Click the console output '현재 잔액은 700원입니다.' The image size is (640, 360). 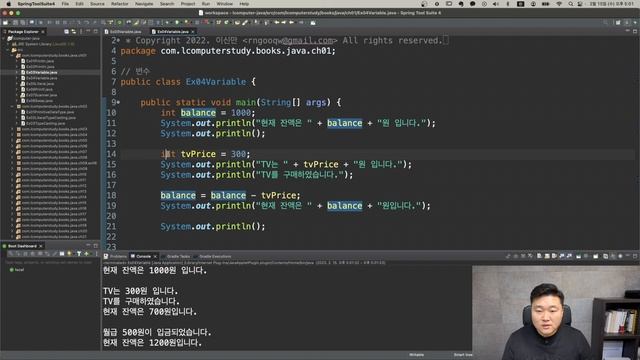(150, 311)
